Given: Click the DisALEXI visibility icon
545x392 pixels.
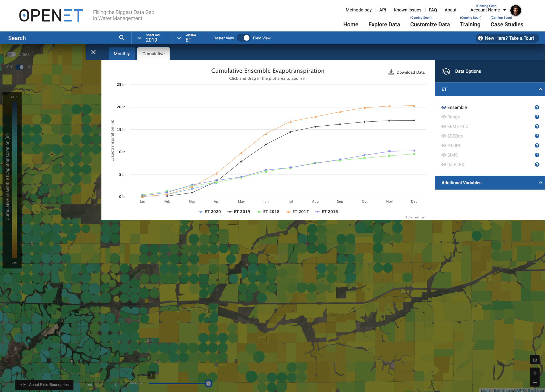Looking at the screenshot, I should point(444,164).
